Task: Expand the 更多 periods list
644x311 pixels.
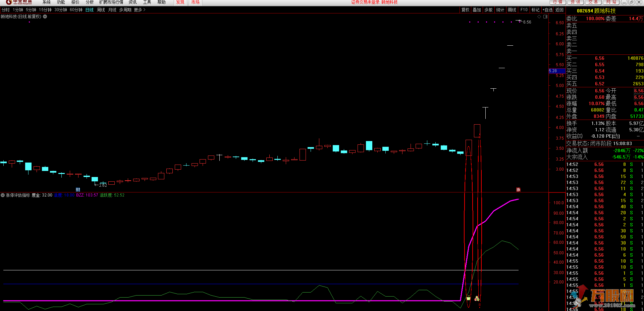Action: click(140, 10)
